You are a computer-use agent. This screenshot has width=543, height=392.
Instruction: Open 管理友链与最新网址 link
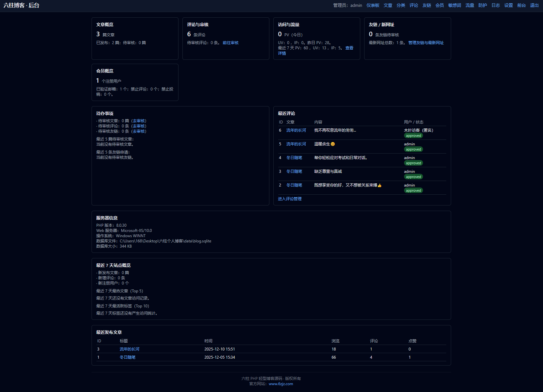click(x=426, y=43)
